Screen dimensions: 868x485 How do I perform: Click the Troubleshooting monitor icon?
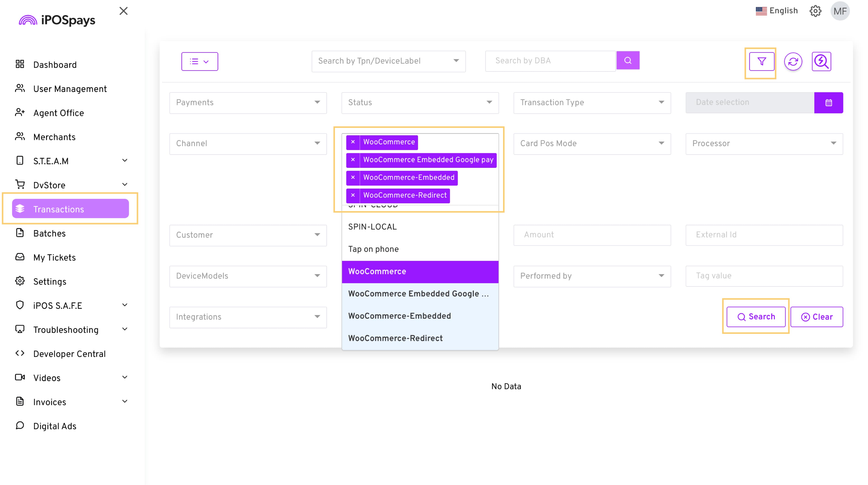20,329
